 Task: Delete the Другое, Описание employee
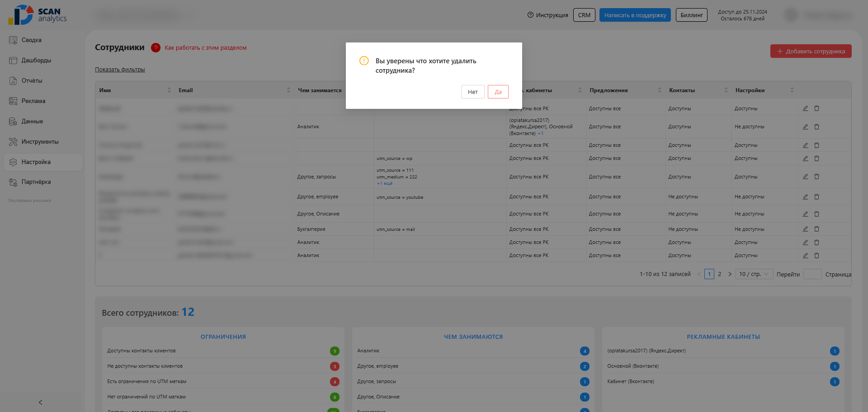click(816, 214)
